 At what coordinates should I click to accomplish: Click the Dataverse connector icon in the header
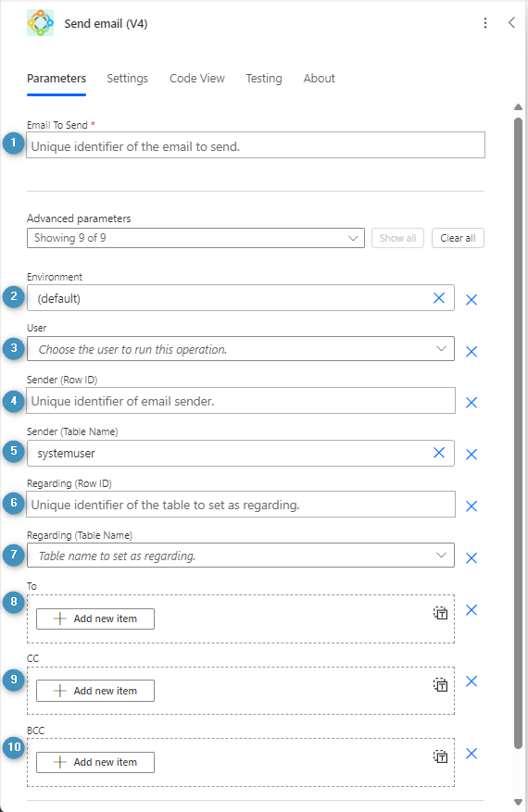[x=41, y=23]
